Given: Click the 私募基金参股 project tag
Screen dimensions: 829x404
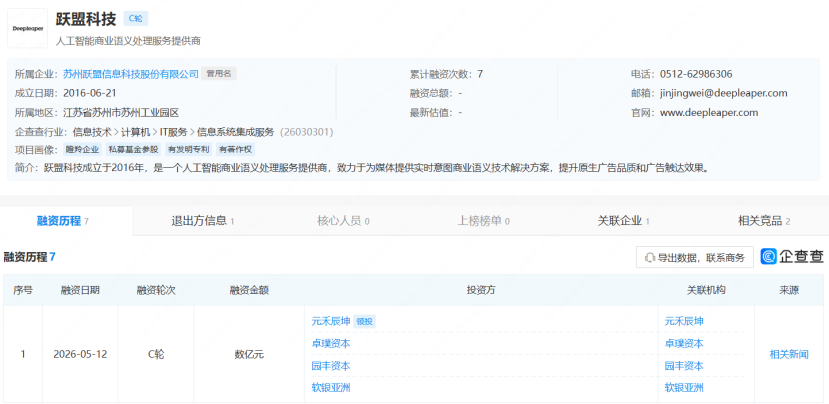Looking at the screenshot, I should (133, 150).
